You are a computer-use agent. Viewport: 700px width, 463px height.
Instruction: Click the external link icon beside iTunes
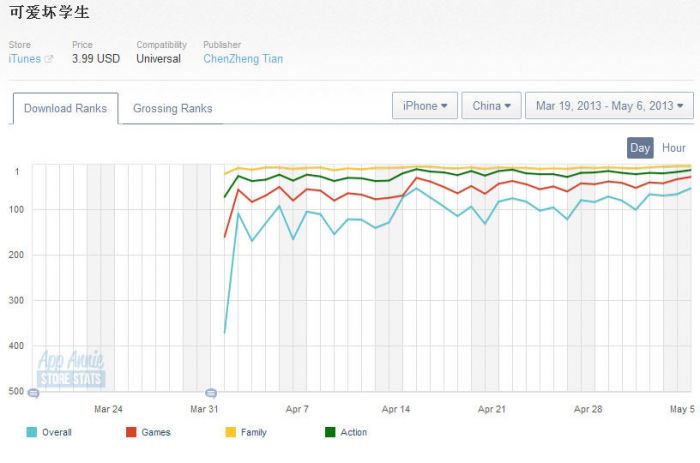click(x=49, y=59)
